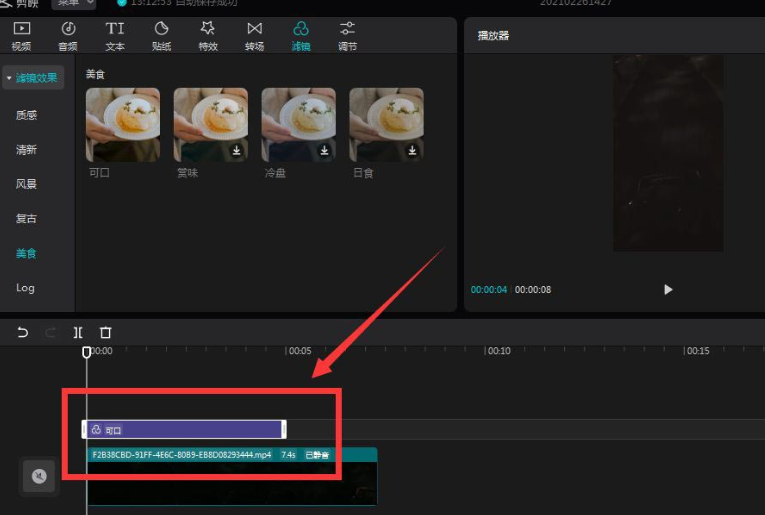Open the 特效 effects tab
The image size is (765, 515).
(208, 36)
